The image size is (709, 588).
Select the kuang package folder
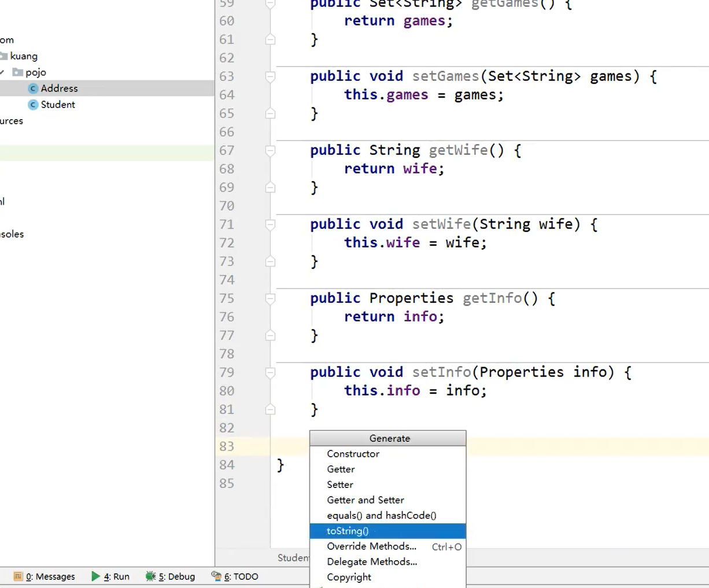coord(24,56)
